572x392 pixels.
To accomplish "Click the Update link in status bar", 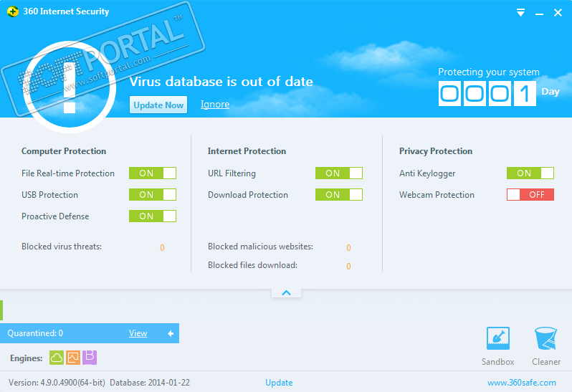I will click(279, 383).
